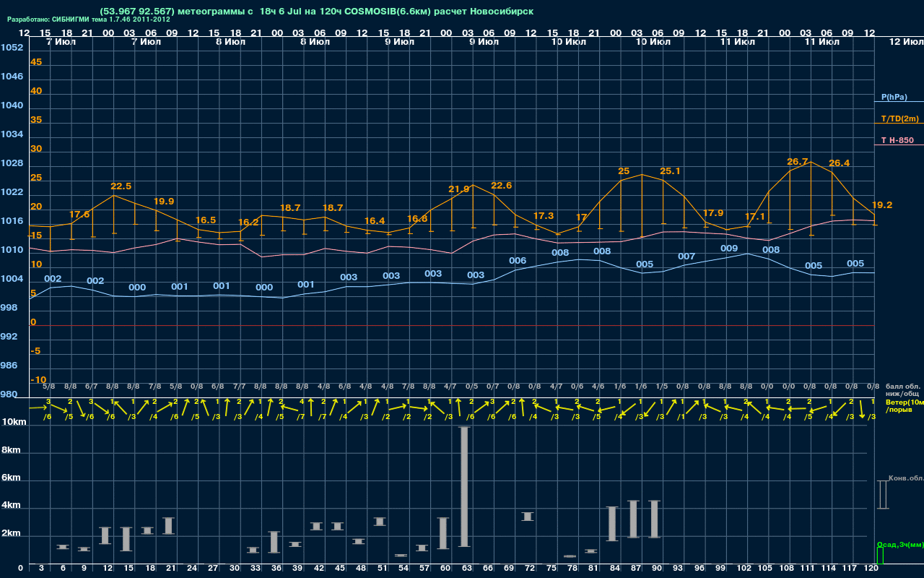Click the meteogram title mentioning COSMOSIB(6.6км)
Image resolution: width=924 pixels, height=578 pixels.
click(317, 12)
